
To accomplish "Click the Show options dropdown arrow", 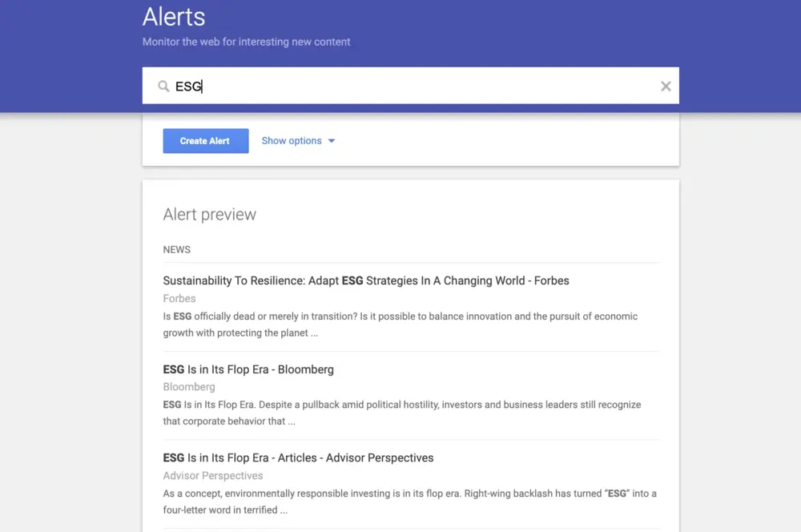I will [x=332, y=140].
